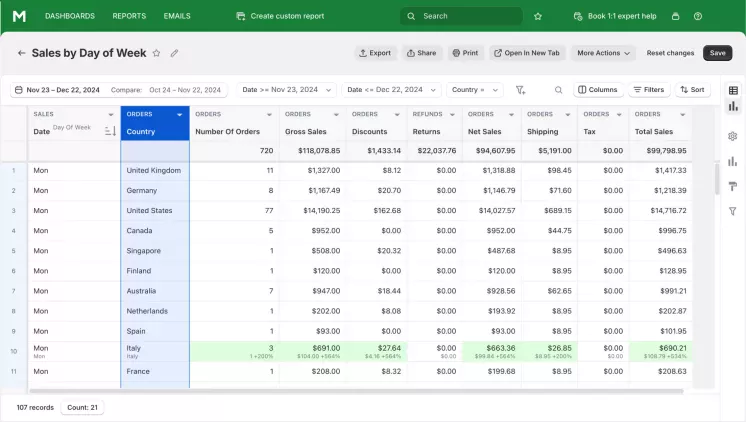Open the More Actions dropdown
Viewport: 746px width, 422px height.
(x=604, y=53)
